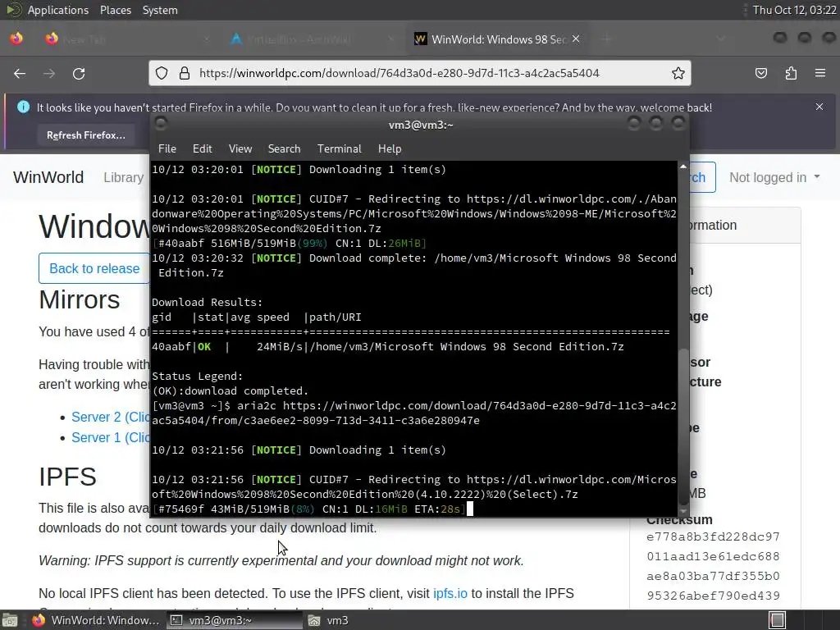Open the Applications menu in top panel

click(x=58, y=10)
